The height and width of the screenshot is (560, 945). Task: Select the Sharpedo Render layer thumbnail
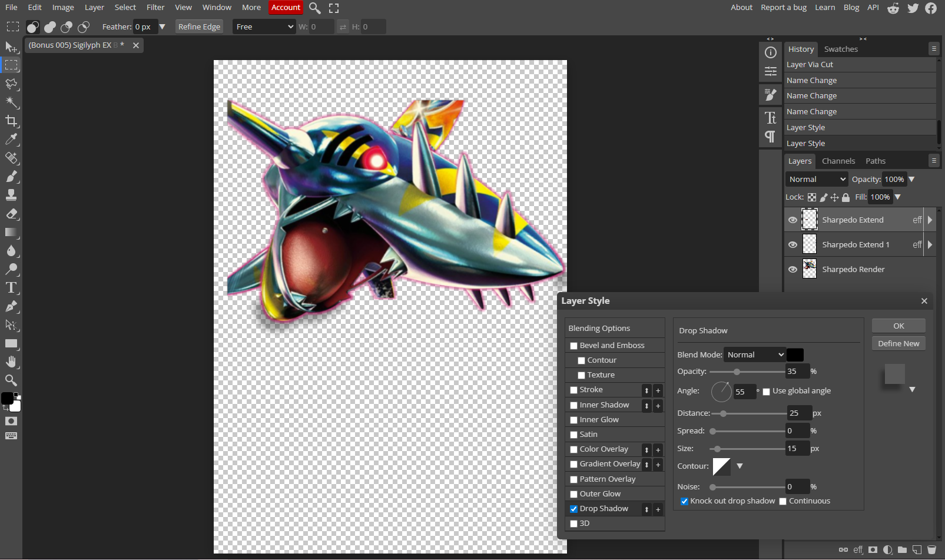pyautogui.click(x=810, y=270)
